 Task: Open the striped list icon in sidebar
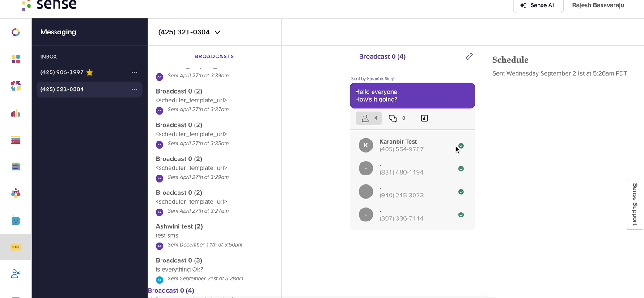coord(16,140)
